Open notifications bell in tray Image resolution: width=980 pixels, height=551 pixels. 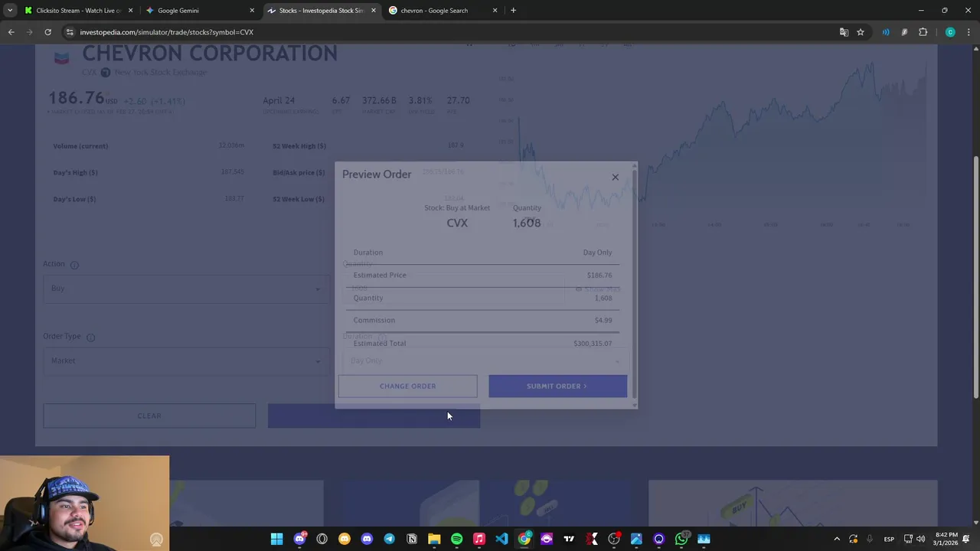click(x=967, y=540)
